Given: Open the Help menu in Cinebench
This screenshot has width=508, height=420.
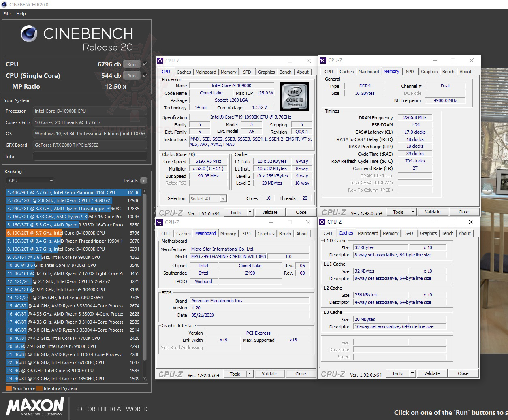Looking at the screenshot, I should click(x=21, y=13).
